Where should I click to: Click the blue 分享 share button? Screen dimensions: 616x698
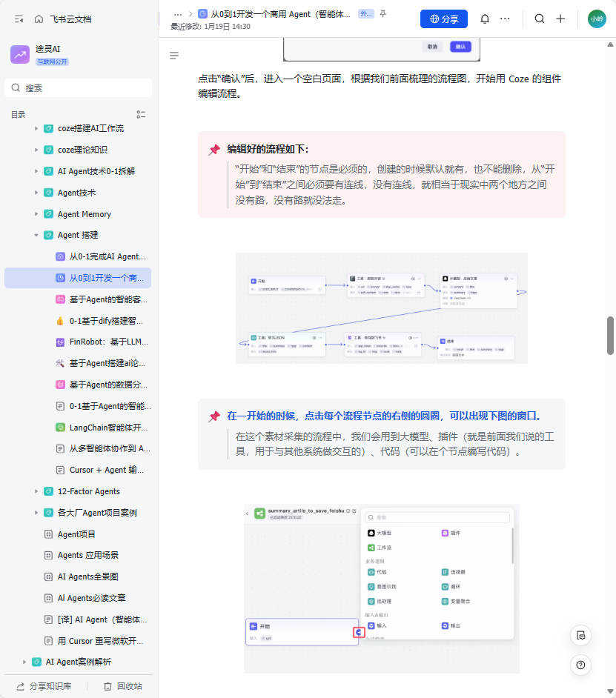click(x=443, y=19)
